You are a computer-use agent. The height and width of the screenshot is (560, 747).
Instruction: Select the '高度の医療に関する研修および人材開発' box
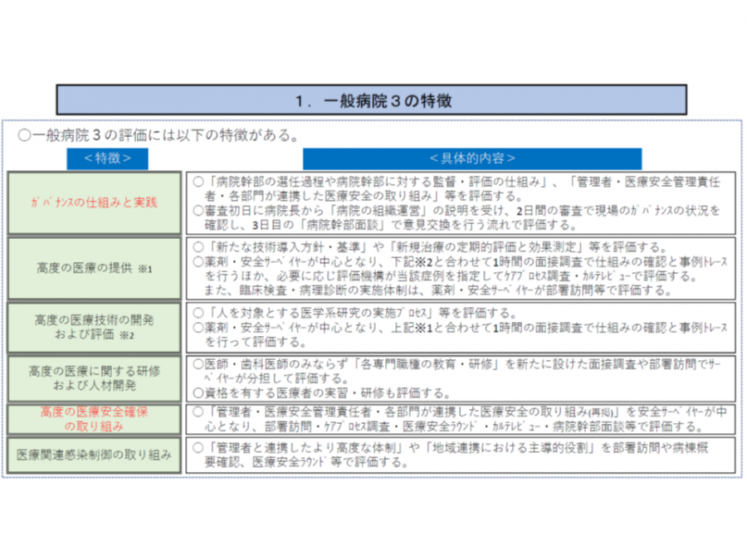click(94, 378)
